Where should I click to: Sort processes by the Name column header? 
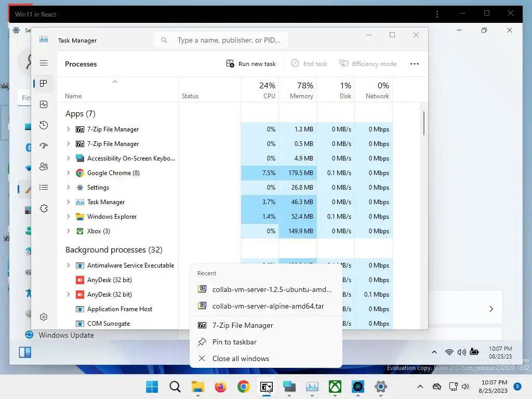[118, 90]
